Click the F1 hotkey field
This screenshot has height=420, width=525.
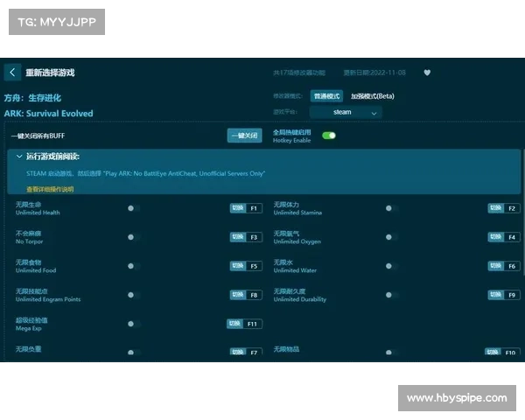tap(254, 208)
